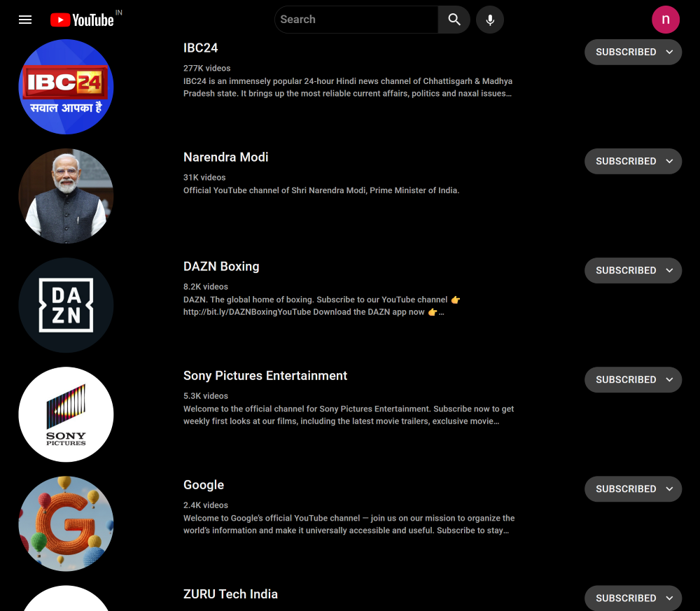Open the DAZN Boxing title link
Viewport: 700px width, 611px height.
[221, 267]
